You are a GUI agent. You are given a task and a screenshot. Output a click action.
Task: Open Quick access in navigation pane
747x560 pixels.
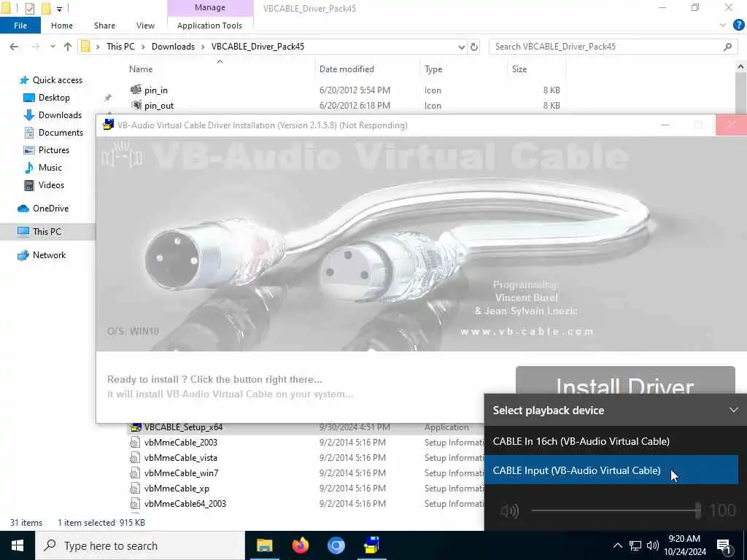click(57, 80)
